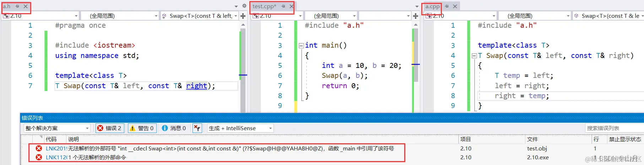The height and width of the screenshot is (165, 644).
Task: Click 'return 0;' line in test.cpp
Action: (340, 86)
